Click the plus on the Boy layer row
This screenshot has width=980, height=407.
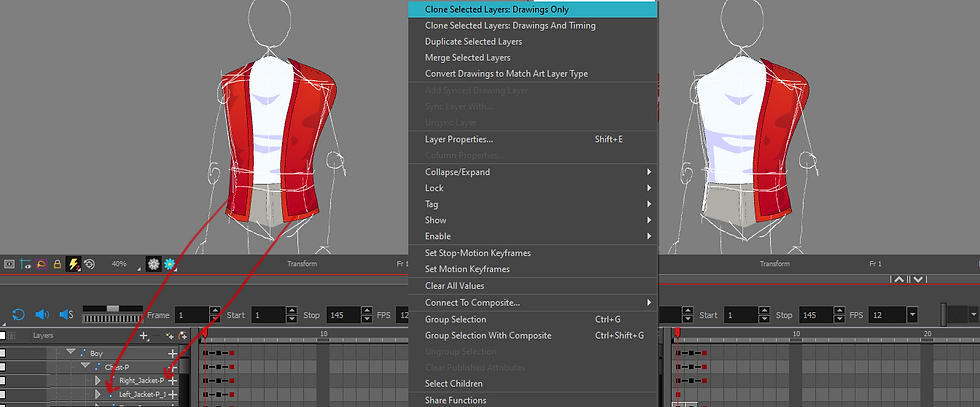tap(173, 353)
